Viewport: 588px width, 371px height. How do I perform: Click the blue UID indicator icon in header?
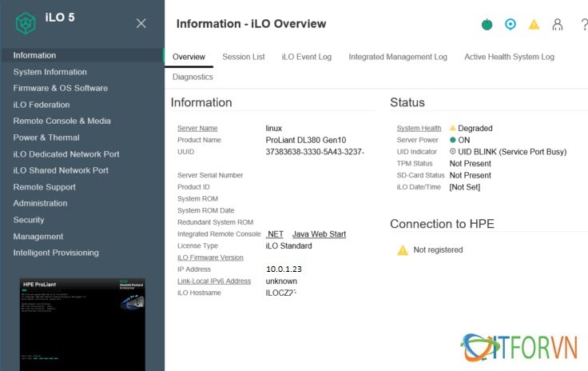pos(511,25)
